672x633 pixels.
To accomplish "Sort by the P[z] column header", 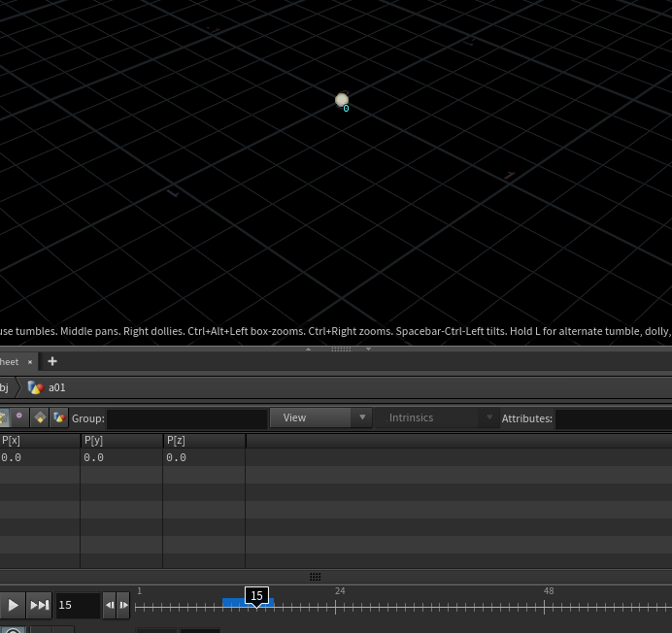I will 205,441.
